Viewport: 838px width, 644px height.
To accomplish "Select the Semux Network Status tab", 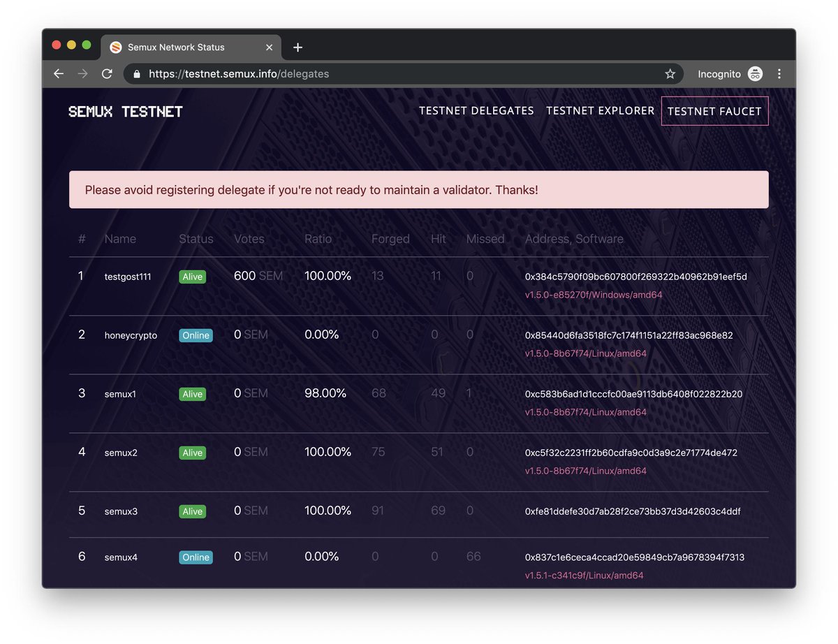I will pos(191,47).
